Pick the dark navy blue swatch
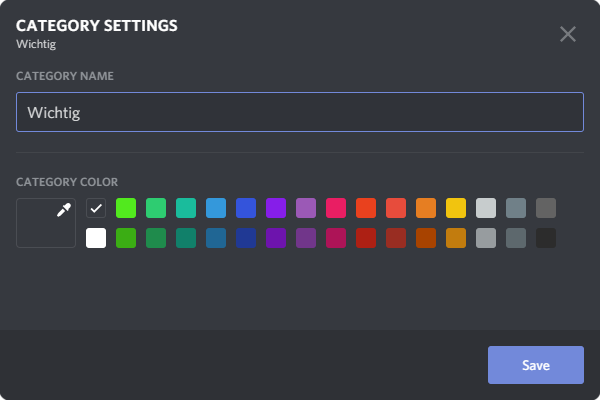Screen dimensions: 600x400 click(x=246, y=238)
